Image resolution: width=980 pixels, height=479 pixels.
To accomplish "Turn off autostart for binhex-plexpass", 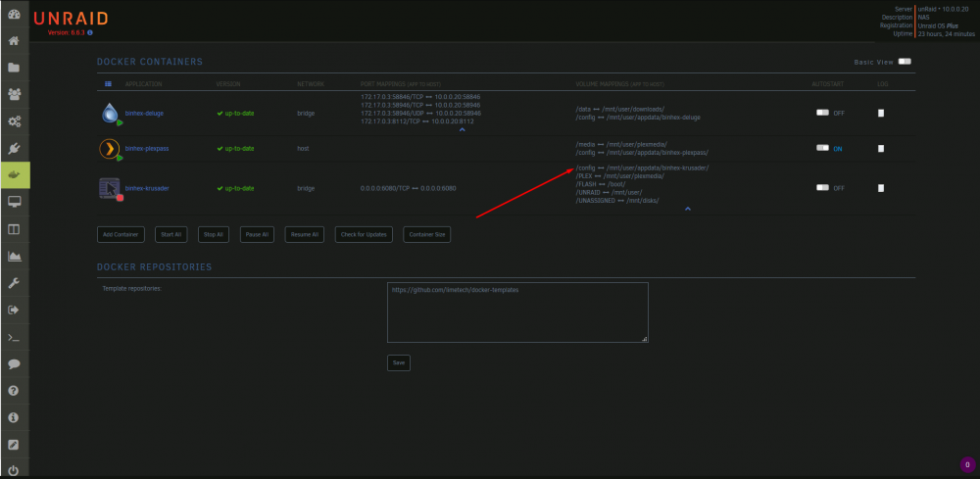I will (x=822, y=148).
